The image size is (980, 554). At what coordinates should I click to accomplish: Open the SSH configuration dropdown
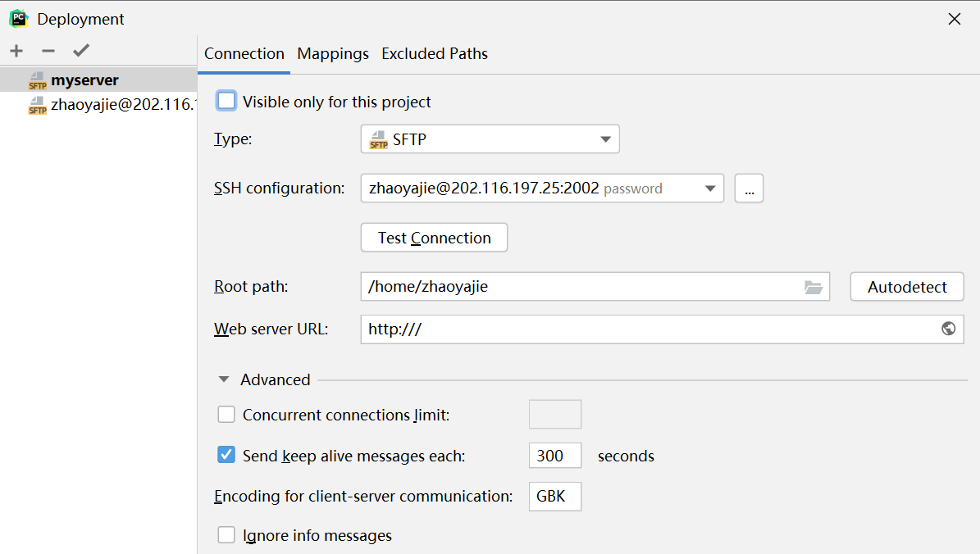(542, 188)
